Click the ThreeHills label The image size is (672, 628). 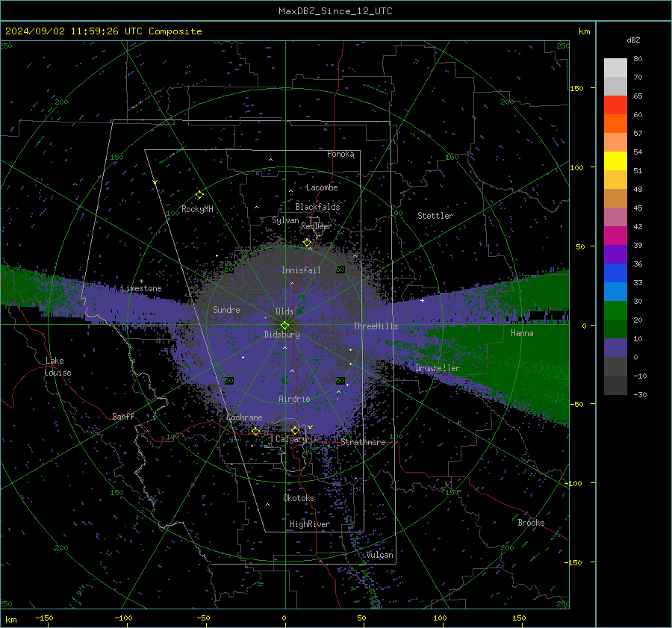point(376,326)
